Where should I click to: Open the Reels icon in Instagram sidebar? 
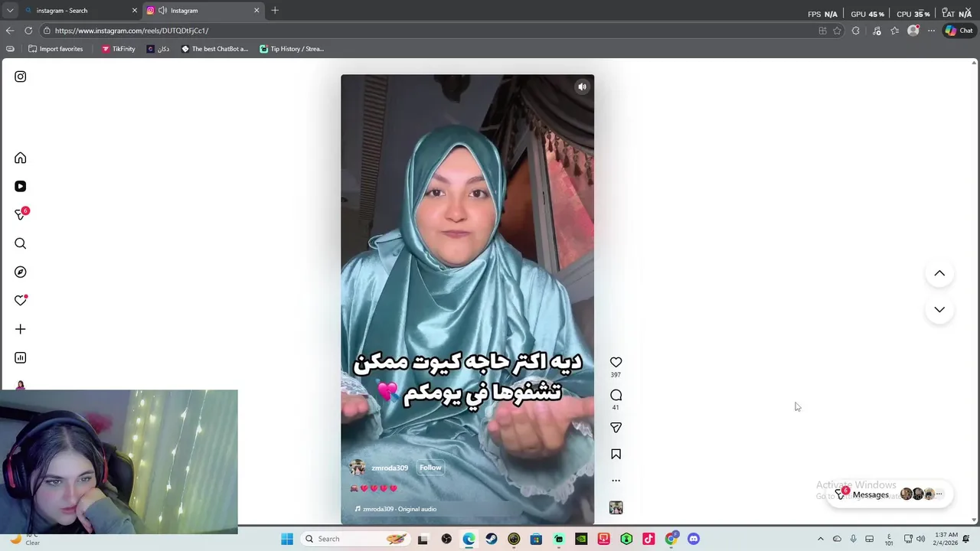pyautogui.click(x=21, y=187)
